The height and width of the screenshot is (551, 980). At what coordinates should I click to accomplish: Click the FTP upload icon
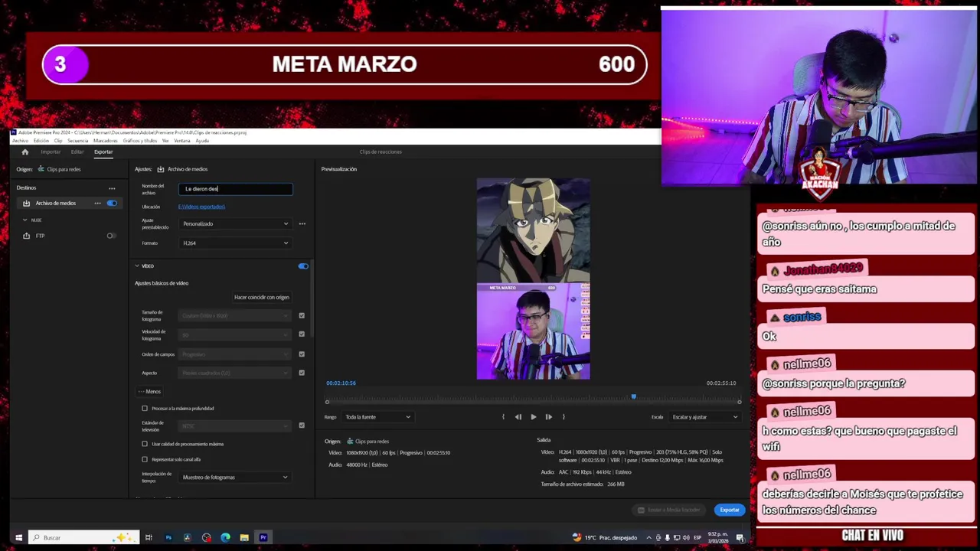(x=26, y=236)
